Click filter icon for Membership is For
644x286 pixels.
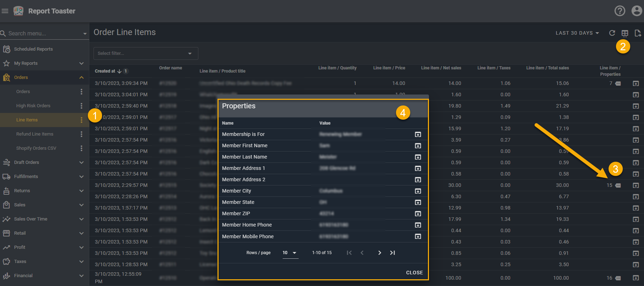tap(418, 135)
